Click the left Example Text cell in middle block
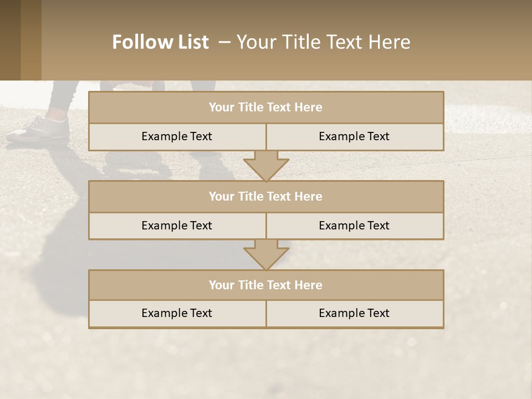This screenshot has width=532, height=399. 177,226
